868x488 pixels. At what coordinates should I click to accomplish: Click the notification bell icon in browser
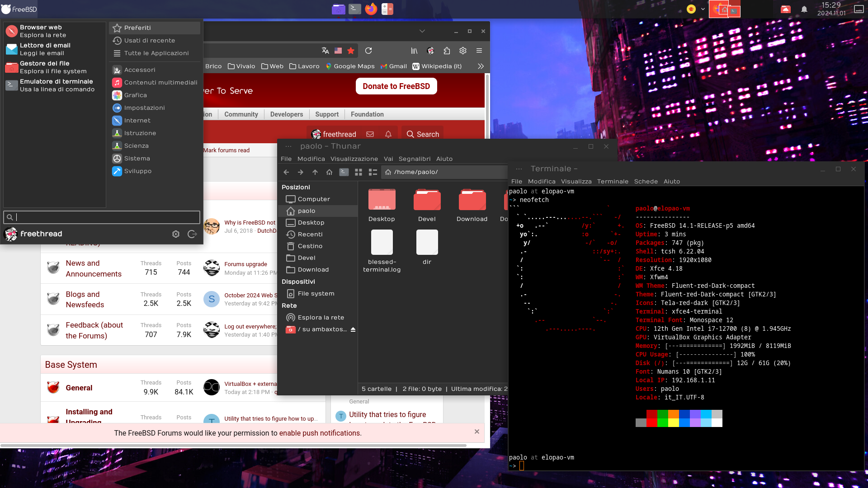pos(388,133)
